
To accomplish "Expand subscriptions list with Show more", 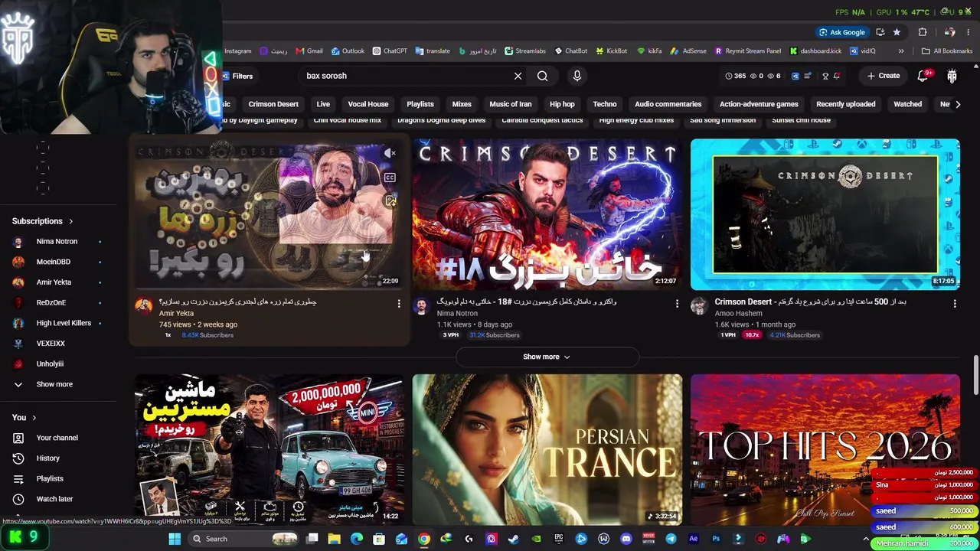I will 54,384.
